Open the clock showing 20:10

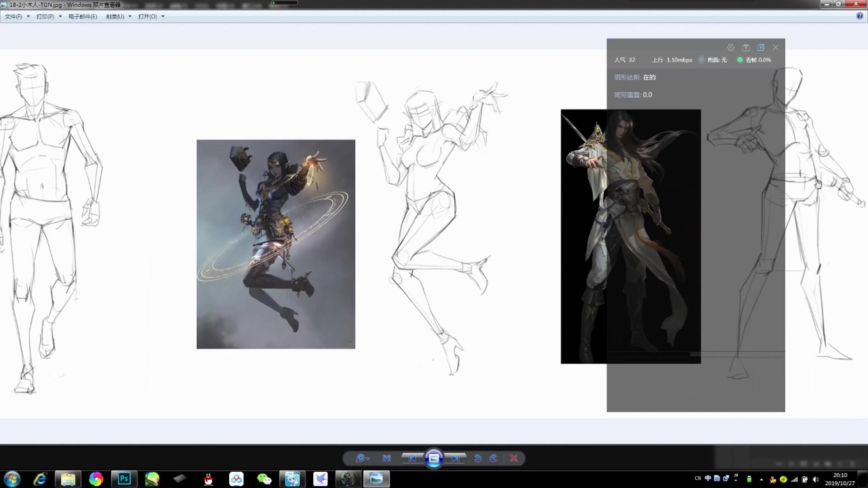pos(840,479)
